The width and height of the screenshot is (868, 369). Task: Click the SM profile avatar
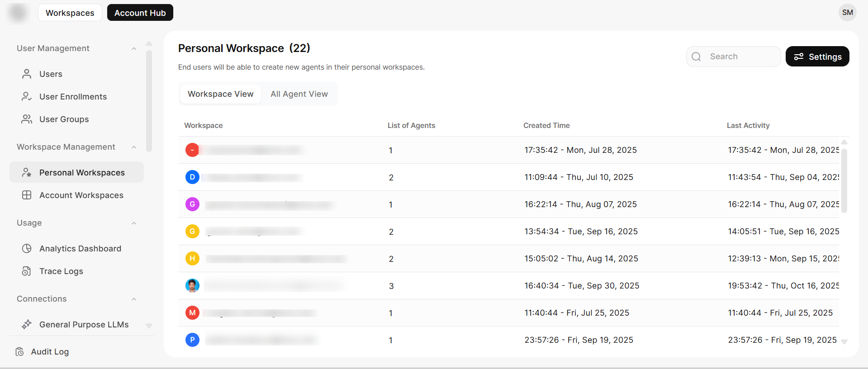pos(847,13)
